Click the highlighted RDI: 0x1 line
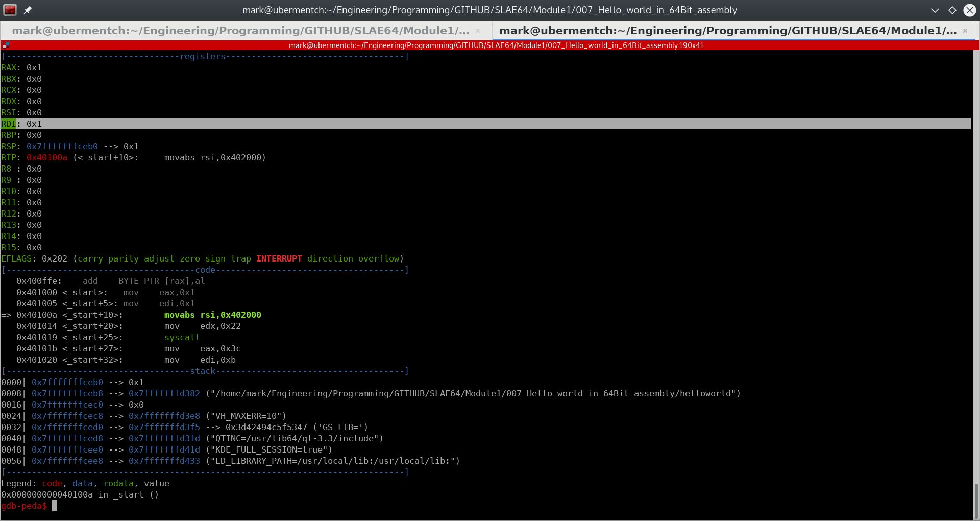 (x=486, y=124)
